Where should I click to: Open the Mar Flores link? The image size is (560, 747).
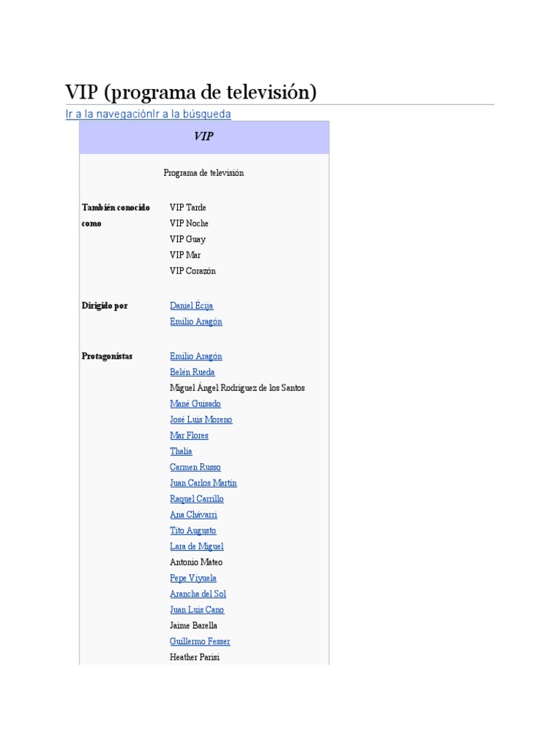(x=189, y=436)
